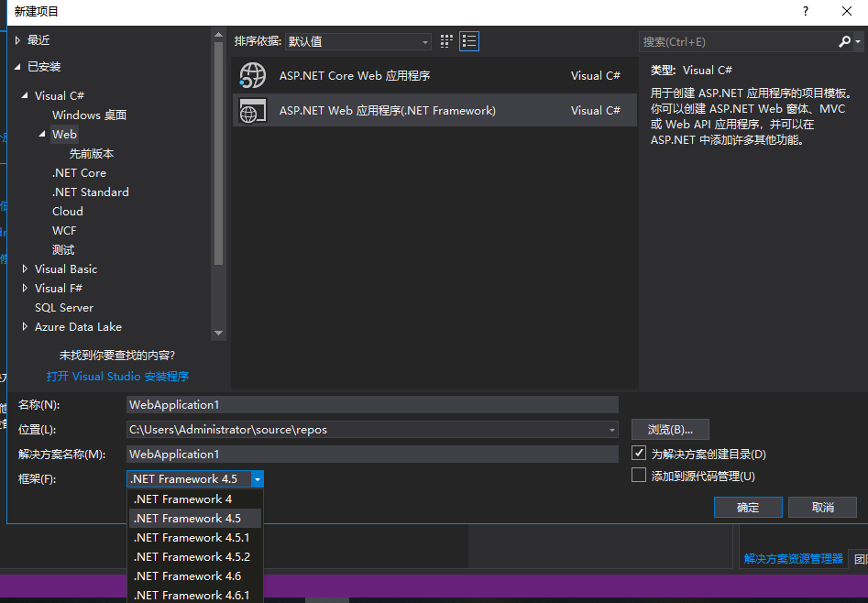Viewport: 868px width, 603px height.
Task: Collapse the 已安装 tree node
Action: [x=17, y=67]
